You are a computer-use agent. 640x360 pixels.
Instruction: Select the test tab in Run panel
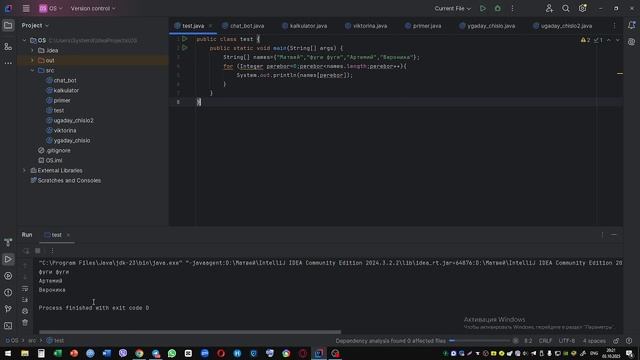(57, 235)
